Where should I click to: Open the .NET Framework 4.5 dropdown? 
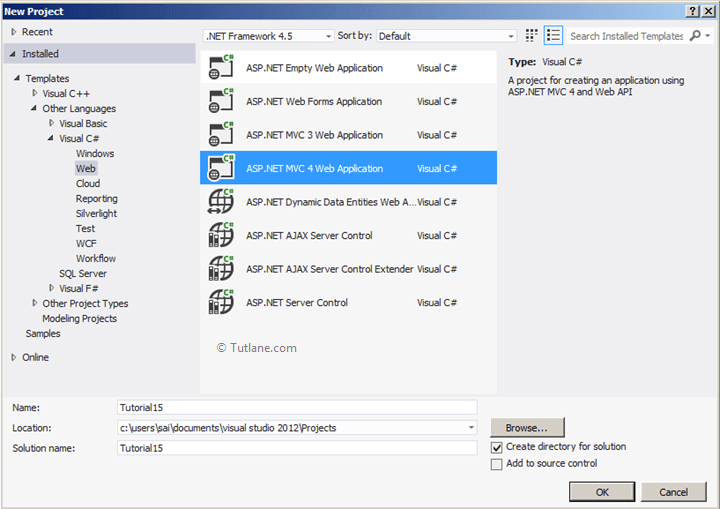[268, 36]
